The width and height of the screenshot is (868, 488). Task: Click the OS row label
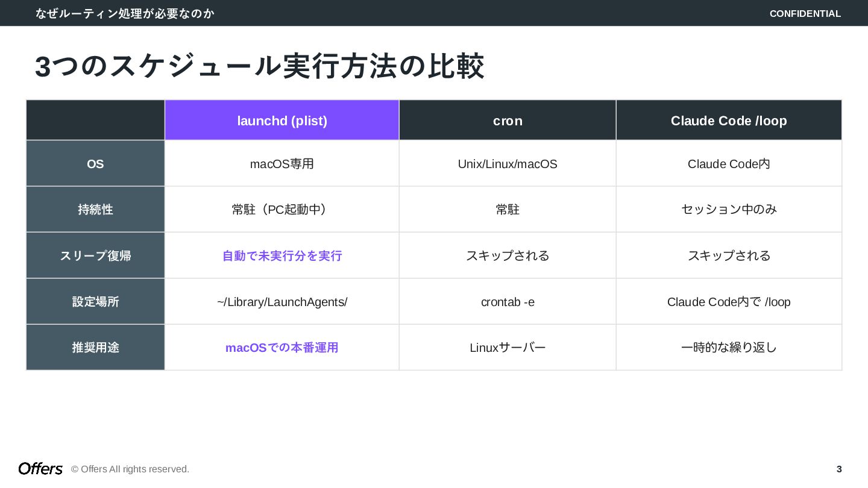[95, 164]
